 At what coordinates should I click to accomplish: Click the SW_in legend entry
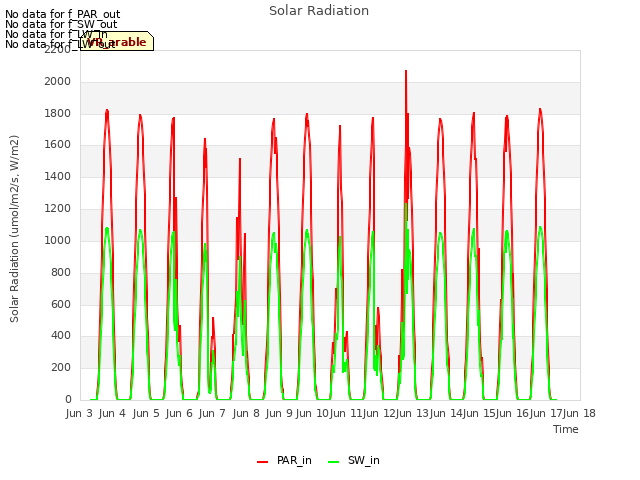click(x=353, y=460)
